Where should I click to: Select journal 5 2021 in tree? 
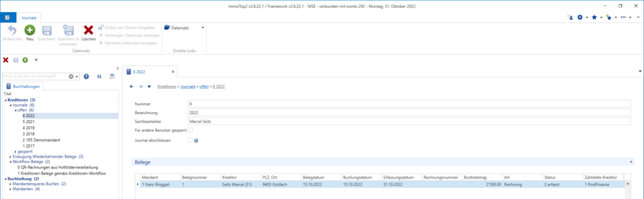click(x=29, y=121)
